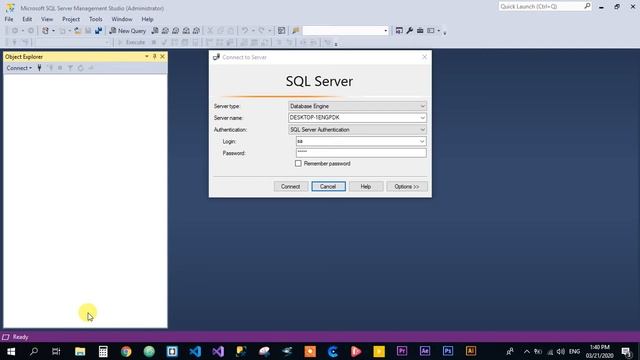Click the taskbar search icon
This screenshot has width=640, height=360.
pyautogui.click(x=34, y=351)
